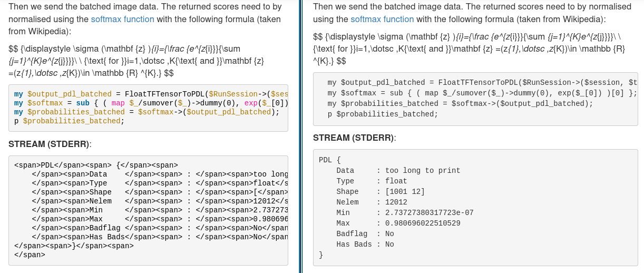Viewport: 644px width, 273px height.
Task: Click the left pane STREAM (STDERR) heading
Action: point(50,144)
